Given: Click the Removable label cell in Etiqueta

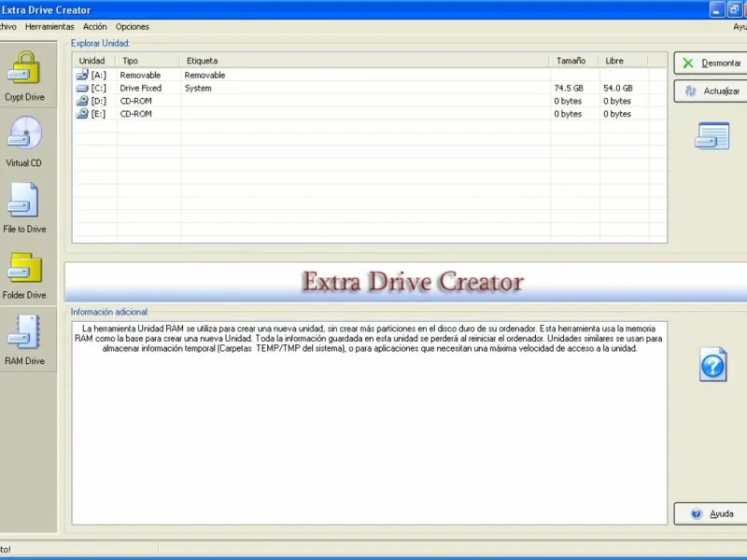Looking at the screenshot, I should [x=204, y=76].
